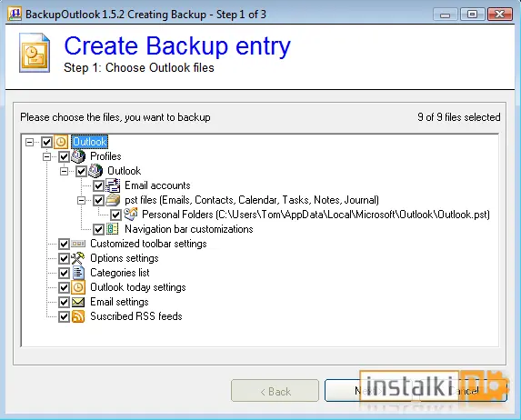Click the '9 of 9 files selected' text
The width and height of the screenshot is (521, 420).
459,117
